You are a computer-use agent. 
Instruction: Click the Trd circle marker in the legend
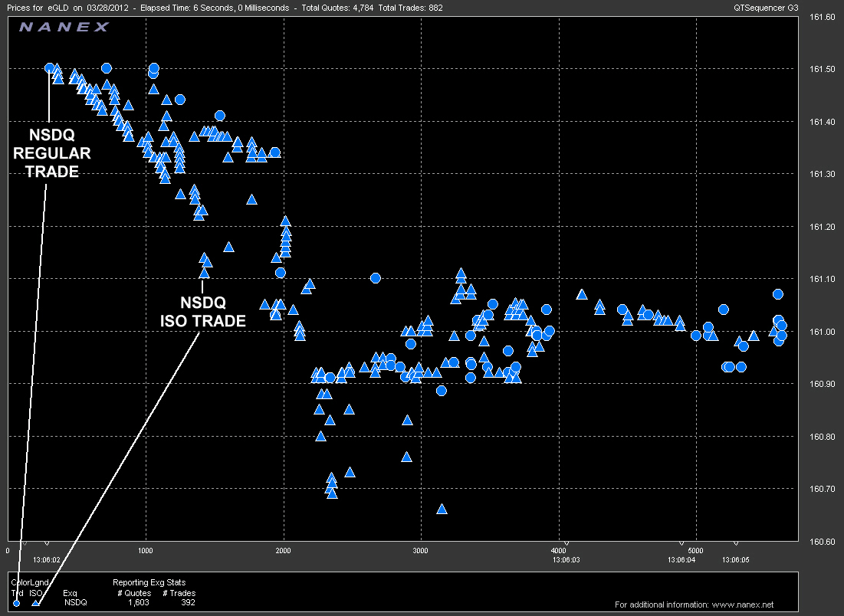click(x=16, y=603)
